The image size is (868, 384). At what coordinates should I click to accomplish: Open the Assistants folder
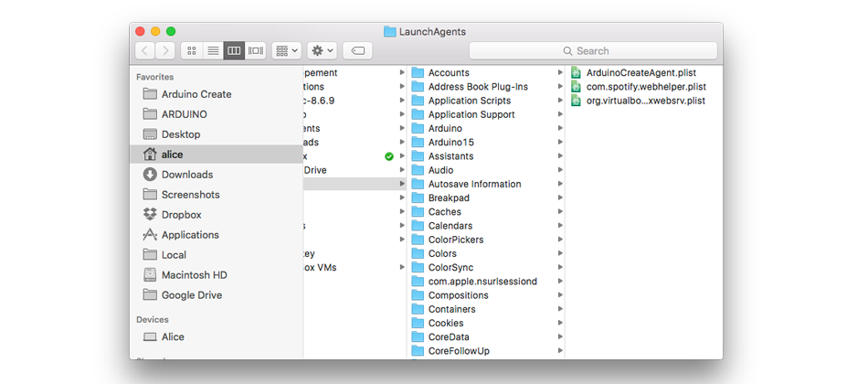click(x=486, y=156)
